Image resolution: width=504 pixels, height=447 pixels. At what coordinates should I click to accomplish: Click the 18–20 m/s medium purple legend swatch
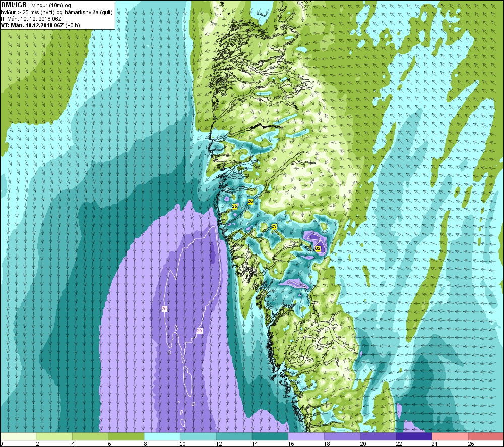pos(342,436)
